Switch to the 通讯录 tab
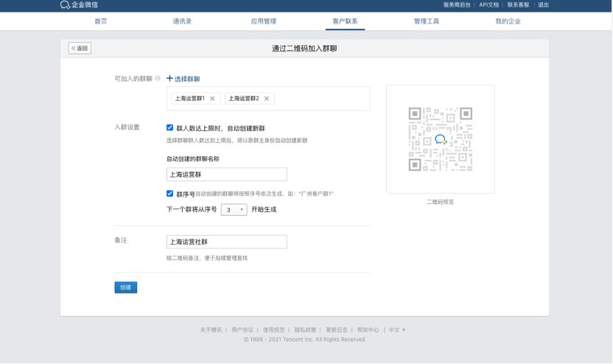 coord(182,21)
